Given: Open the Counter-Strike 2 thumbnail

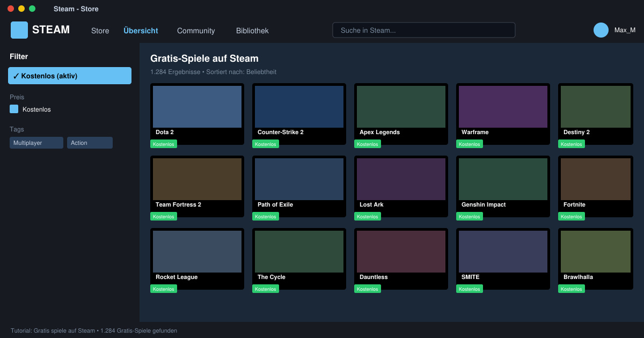Looking at the screenshot, I should pyautogui.click(x=299, y=107).
